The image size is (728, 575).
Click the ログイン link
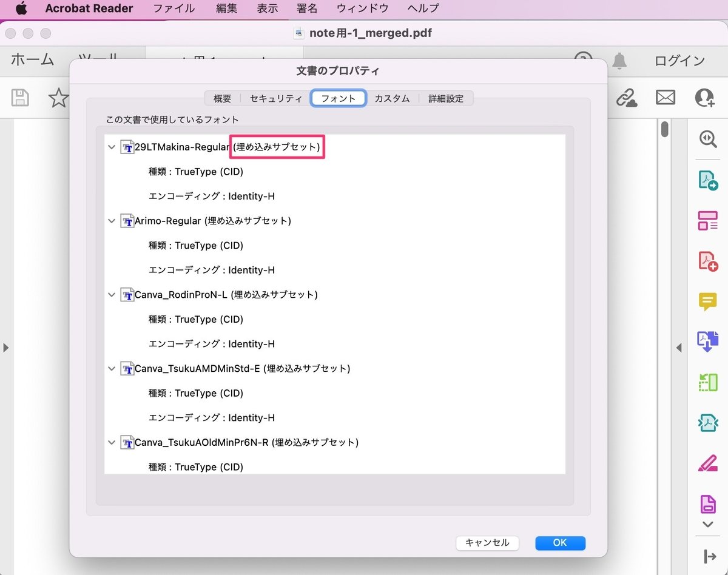(x=679, y=61)
